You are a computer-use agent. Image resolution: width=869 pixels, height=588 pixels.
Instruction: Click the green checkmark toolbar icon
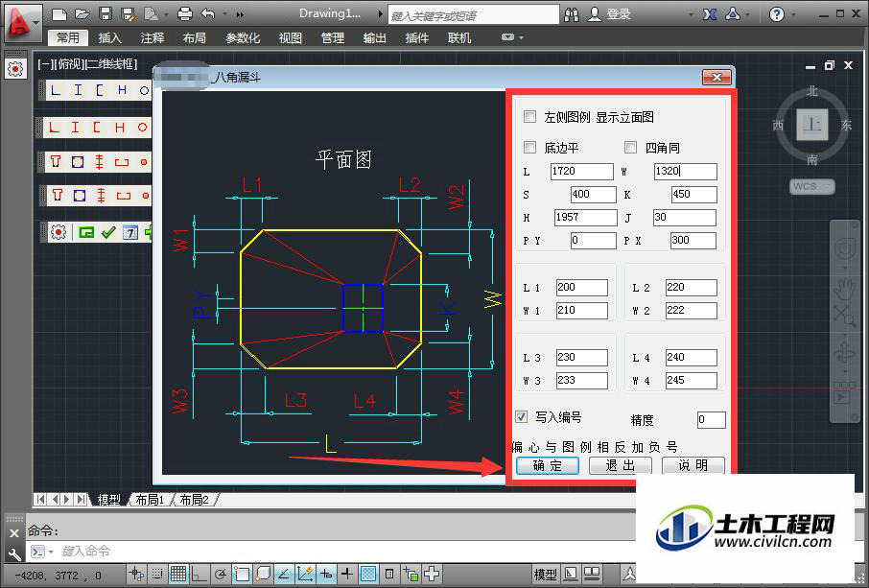click(x=108, y=233)
